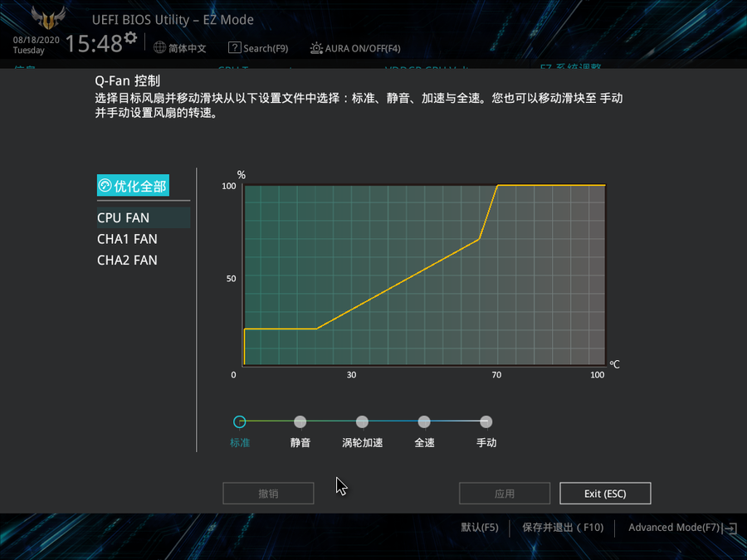Viewport: 747px width, 560px height.
Task: Click the TUF logo emblem
Action: click(x=48, y=18)
